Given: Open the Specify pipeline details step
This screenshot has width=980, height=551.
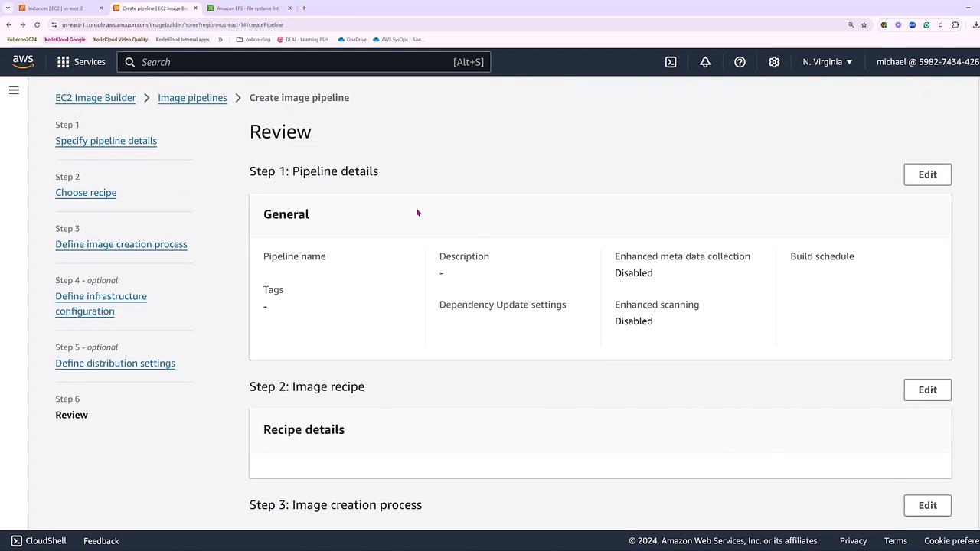Looking at the screenshot, I should point(106,141).
